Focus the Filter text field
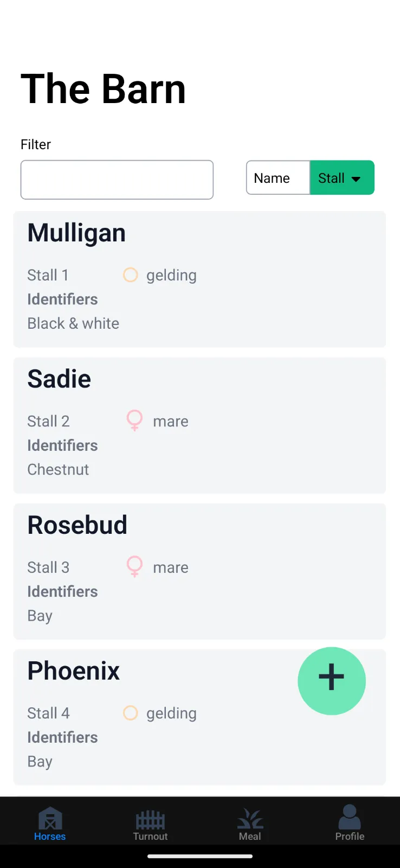400x868 pixels. click(x=117, y=180)
